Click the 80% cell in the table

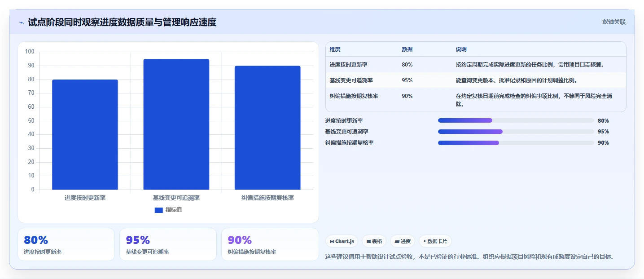407,65
